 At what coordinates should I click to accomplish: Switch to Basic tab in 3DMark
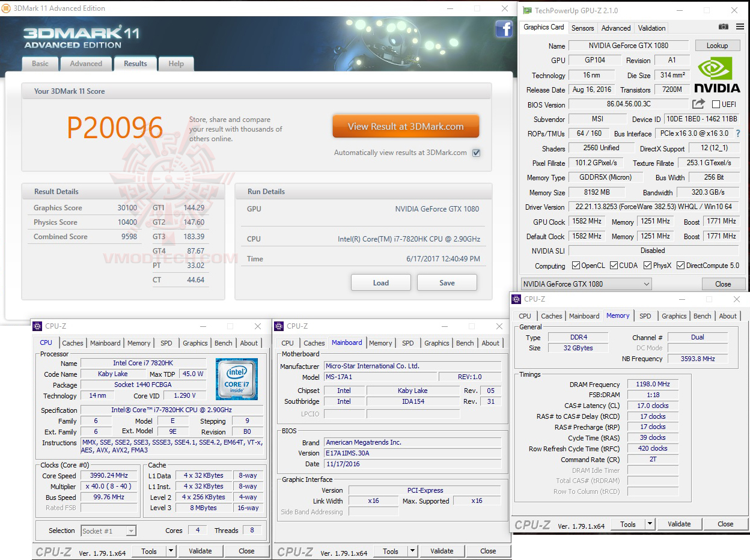[40, 64]
